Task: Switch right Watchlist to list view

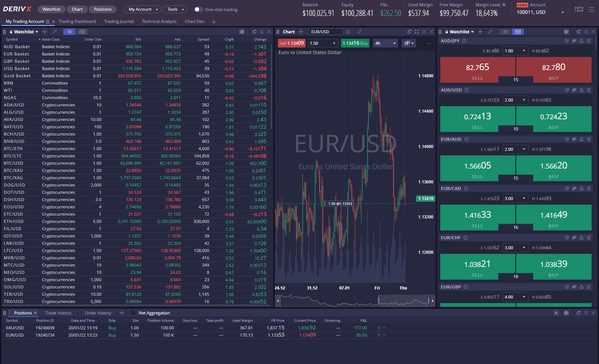Action: pyautogui.click(x=505, y=32)
